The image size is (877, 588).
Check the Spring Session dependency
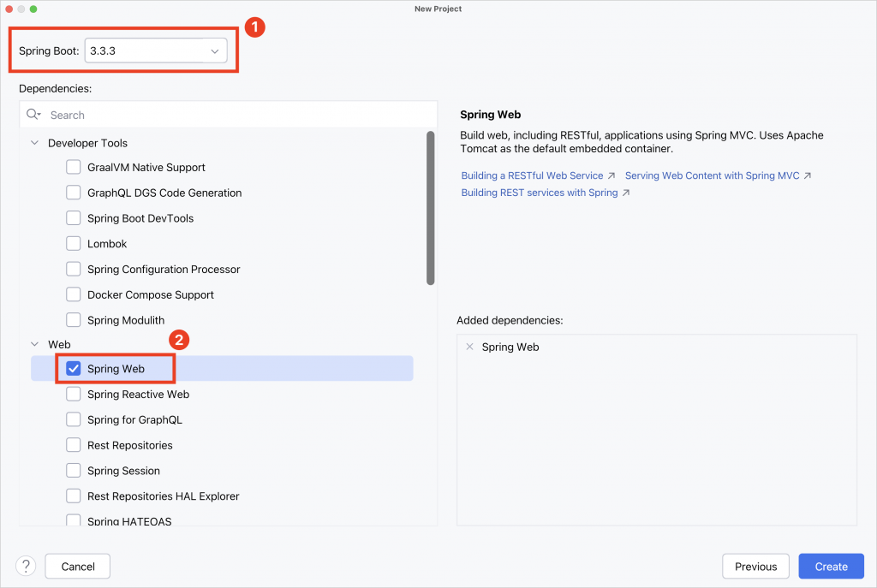[x=74, y=471]
